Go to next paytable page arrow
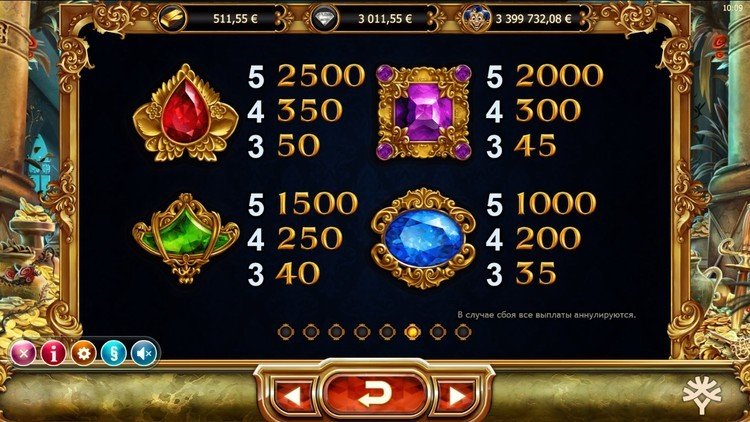 click(456, 396)
